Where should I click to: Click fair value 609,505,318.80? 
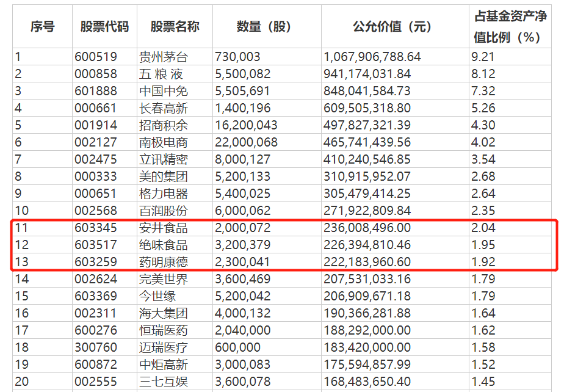pyautogui.click(x=367, y=108)
